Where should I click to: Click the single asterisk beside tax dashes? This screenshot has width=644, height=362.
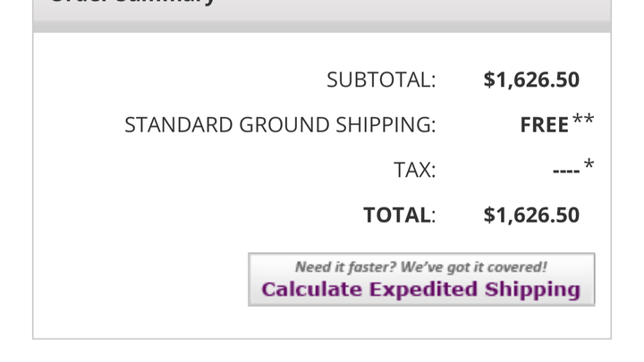click(589, 164)
